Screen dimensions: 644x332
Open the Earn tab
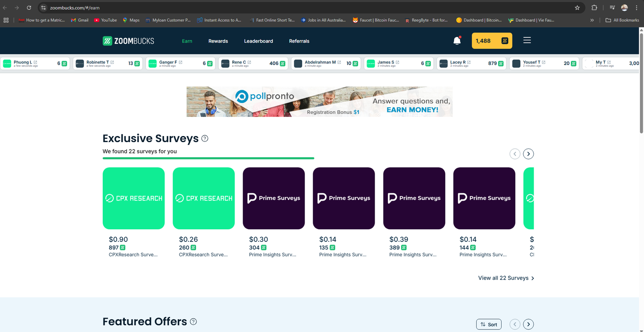pos(187,41)
